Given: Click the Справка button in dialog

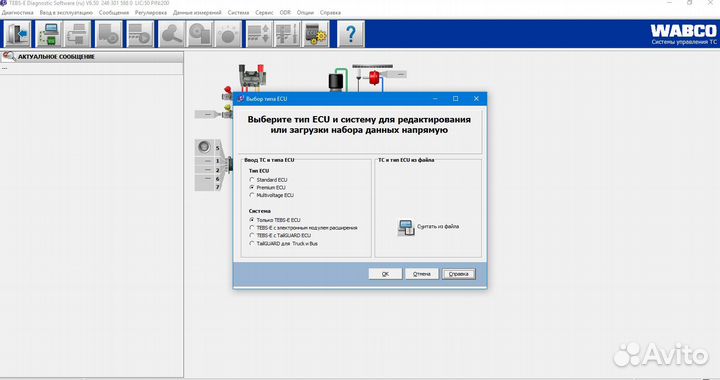Looking at the screenshot, I should click(x=459, y=274).
